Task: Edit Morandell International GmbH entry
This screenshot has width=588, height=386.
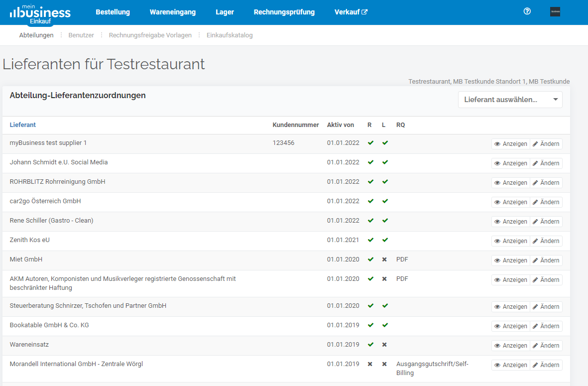Action: (546, 366)
